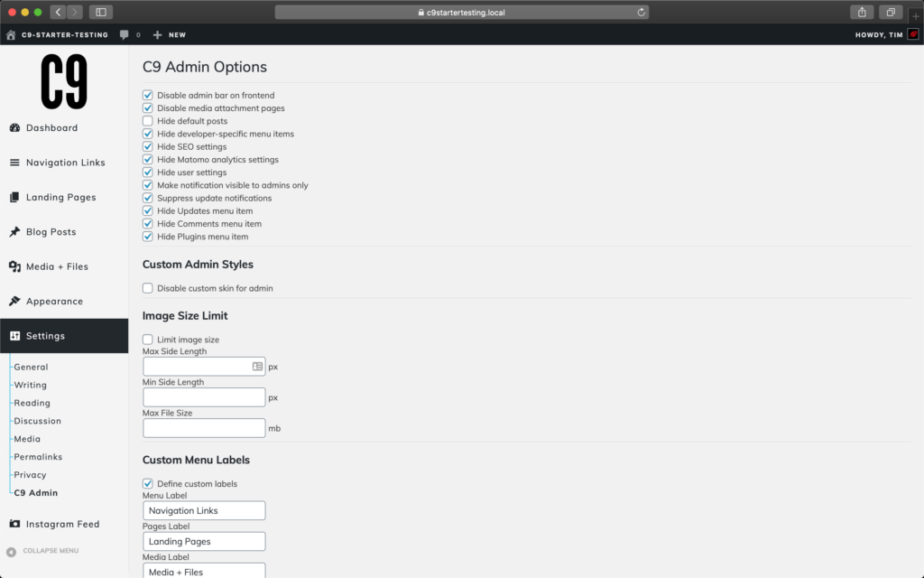Click the user avatar next to Howdy, Tim
924x578 pixels.
(913, 35)
